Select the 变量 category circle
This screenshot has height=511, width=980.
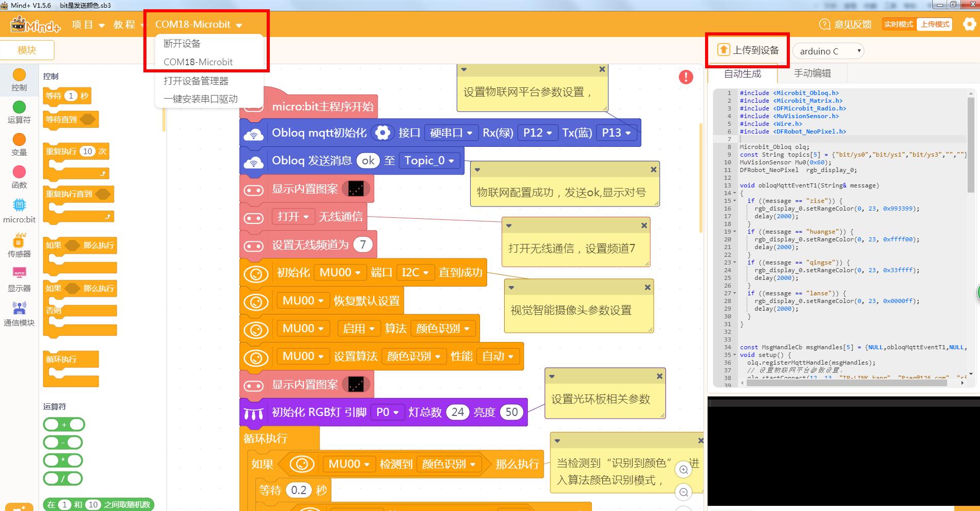(19, 139)
